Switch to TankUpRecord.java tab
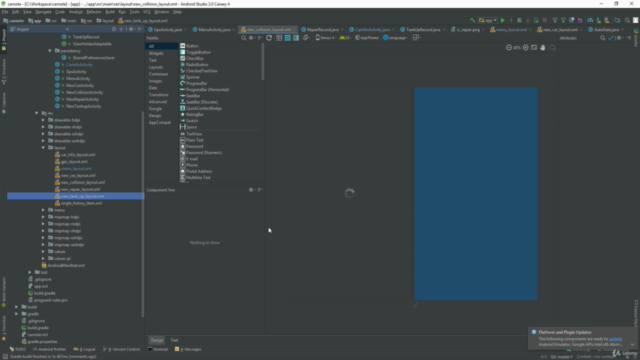The height and width of the screenshot is (360, 640). click(x=423, y=30)
